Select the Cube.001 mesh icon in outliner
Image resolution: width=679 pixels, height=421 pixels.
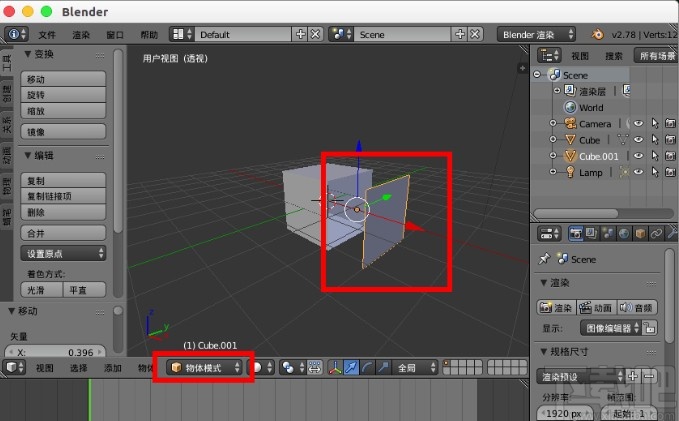[570, 155]
